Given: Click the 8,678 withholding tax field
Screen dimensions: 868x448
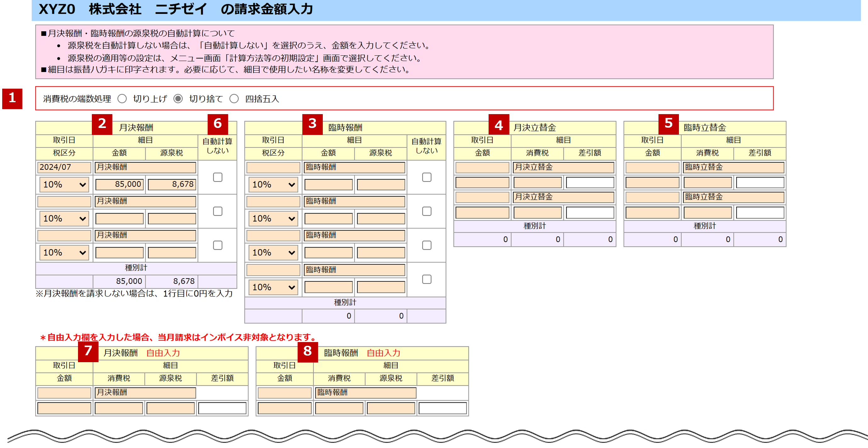Looking at the screenshot, I should pyautogui.click(x=172, y=184).
